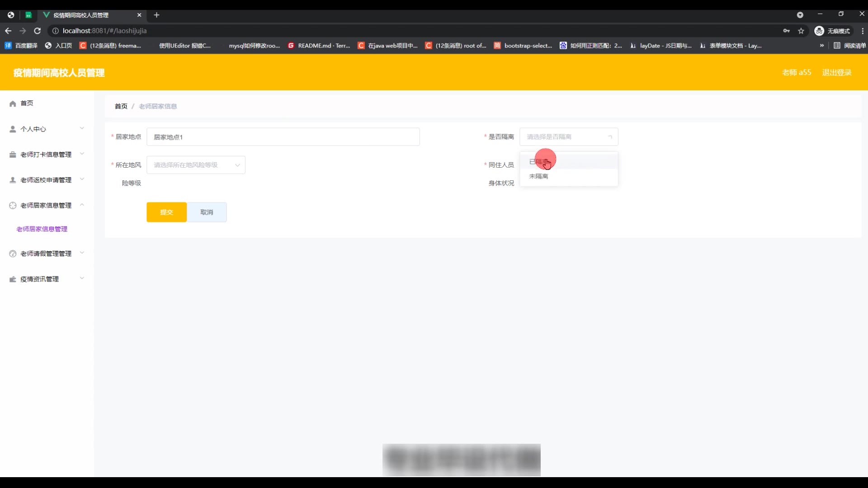This screenshot has width=868, height=488.
Task: Select the 未隔离 option
Action: coord(538,176)
